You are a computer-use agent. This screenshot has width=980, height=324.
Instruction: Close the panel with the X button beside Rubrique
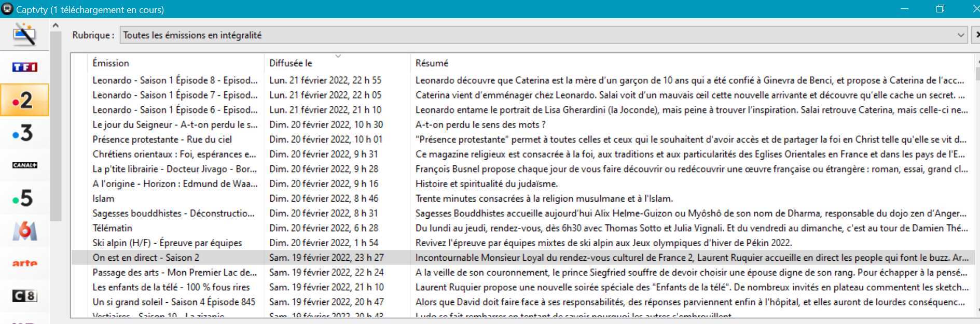[x=976, y=35]
